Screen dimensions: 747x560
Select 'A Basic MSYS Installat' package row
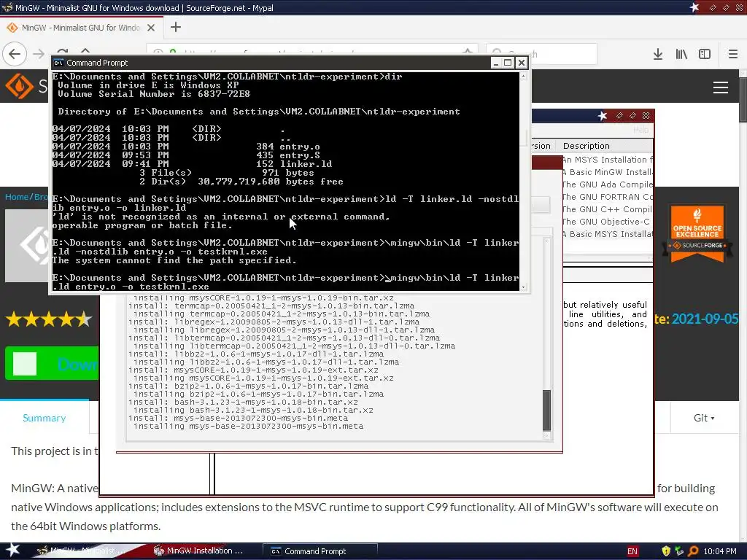608,234
